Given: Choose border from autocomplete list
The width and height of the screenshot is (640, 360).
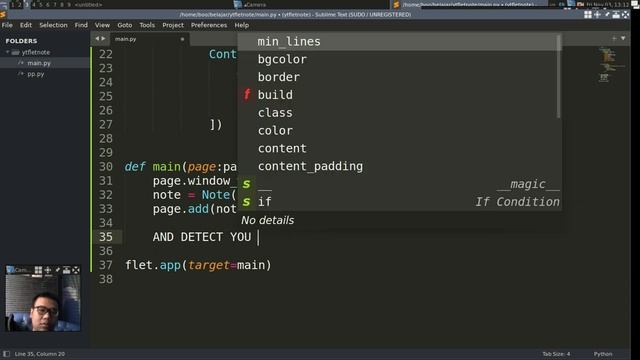Looking at the screenshot, I should 399,77.
